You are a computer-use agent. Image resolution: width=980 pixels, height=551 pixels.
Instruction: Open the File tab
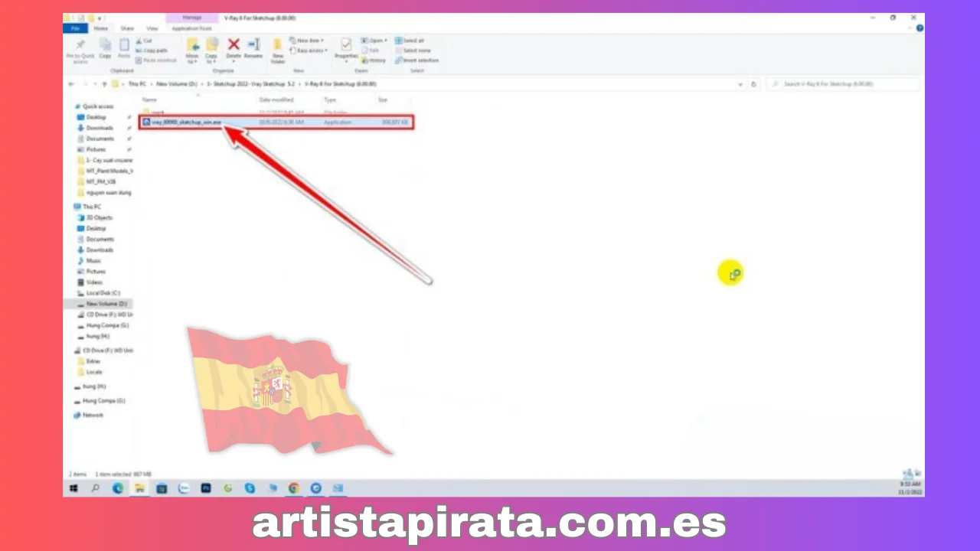point(75,28)
